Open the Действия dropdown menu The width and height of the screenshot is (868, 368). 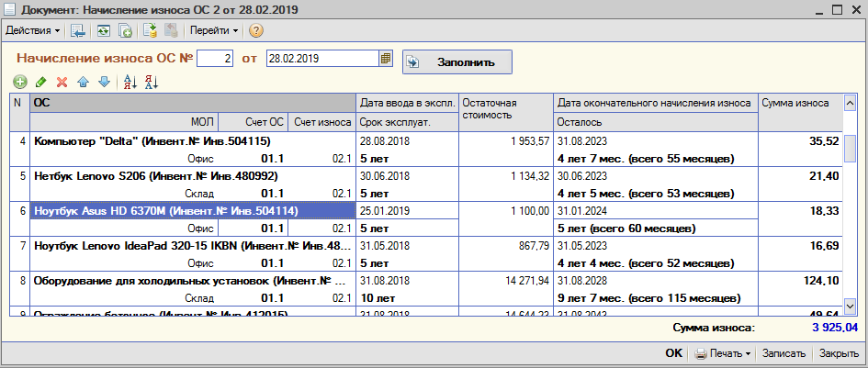tap(32, 31)
